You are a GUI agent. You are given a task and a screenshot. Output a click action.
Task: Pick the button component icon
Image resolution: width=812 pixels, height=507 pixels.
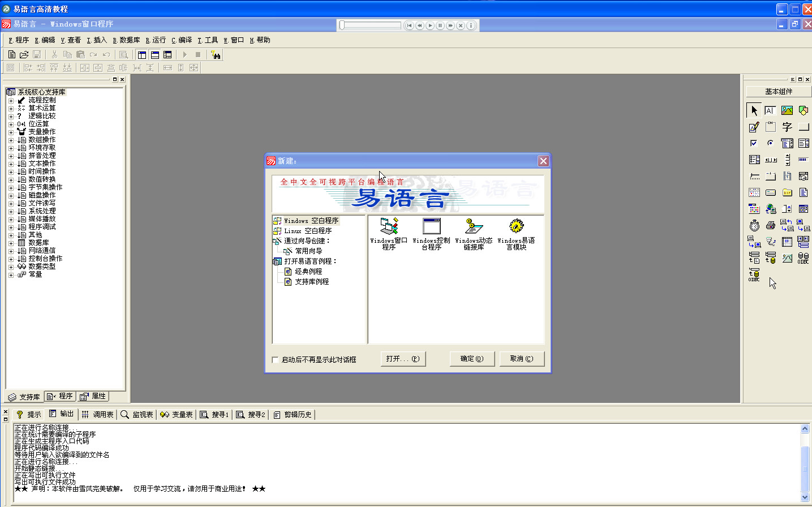[x=803, y=127]
